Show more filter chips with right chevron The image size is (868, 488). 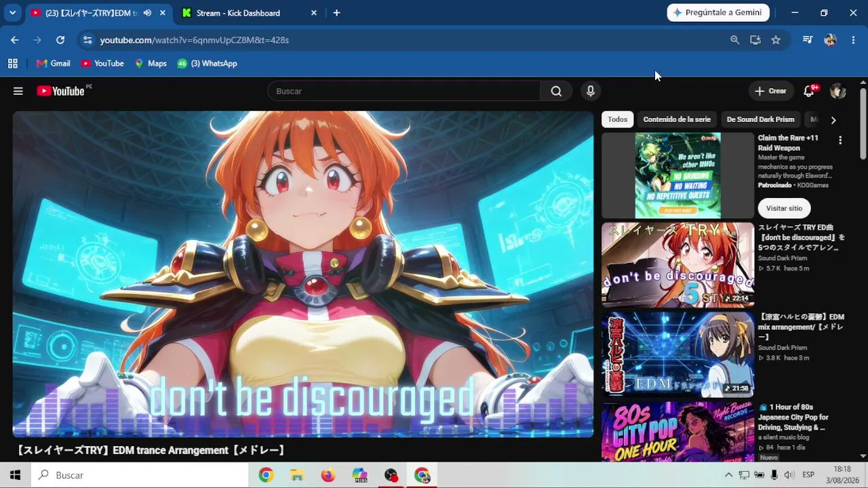tap(833, 120)
